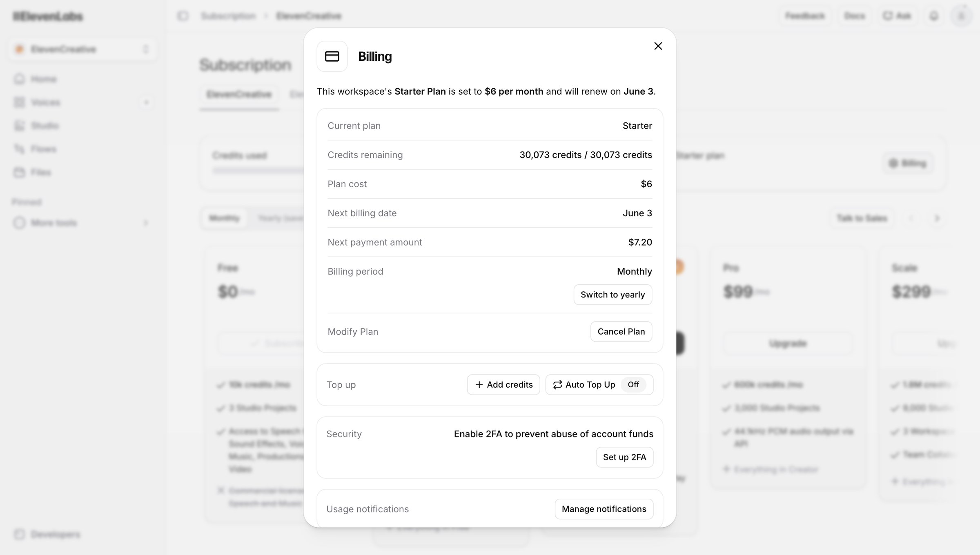Click the 'Starter' current plan value
Screen dimensions: 980x555
tap(637, 126)
